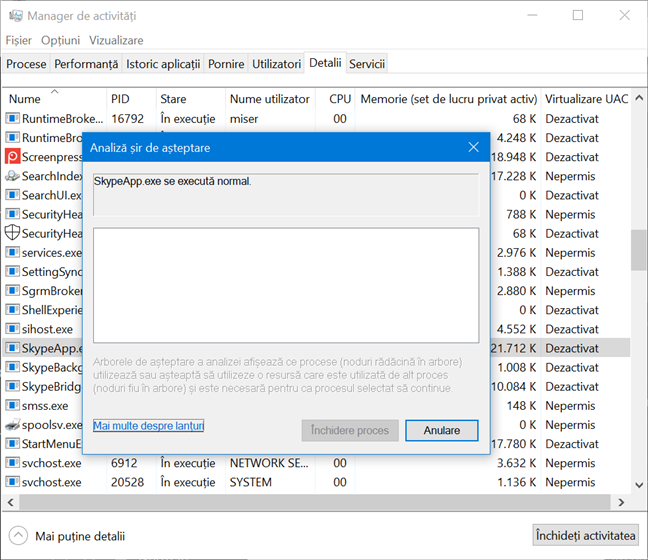Click the shield icon of SecurityHealth process
Viewport: 648px width, 560px height.
(x=12, y=233)
